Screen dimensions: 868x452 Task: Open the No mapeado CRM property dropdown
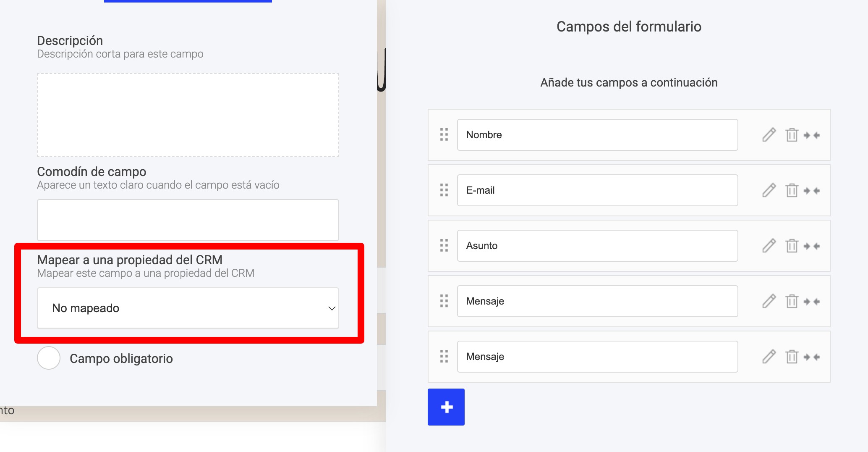click(x=188, y=308)
